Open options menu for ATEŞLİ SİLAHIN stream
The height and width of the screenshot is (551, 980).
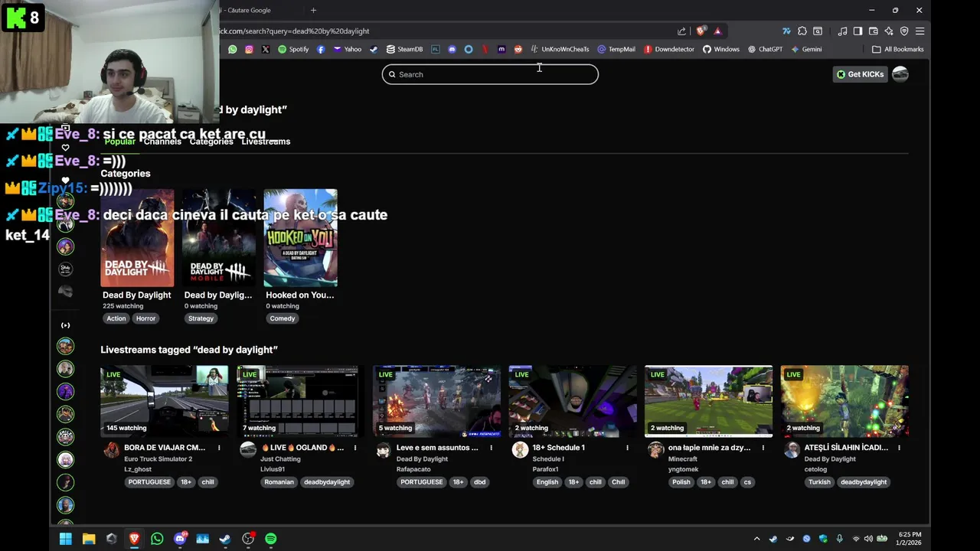click(899, 448)
